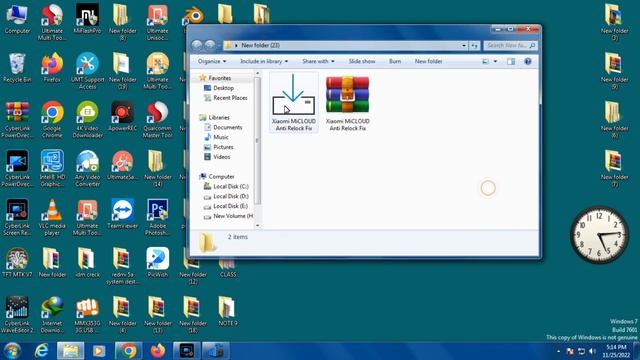
Task: Open Qualcomm Master Tool shortcut
Action: tap(158, 120)
